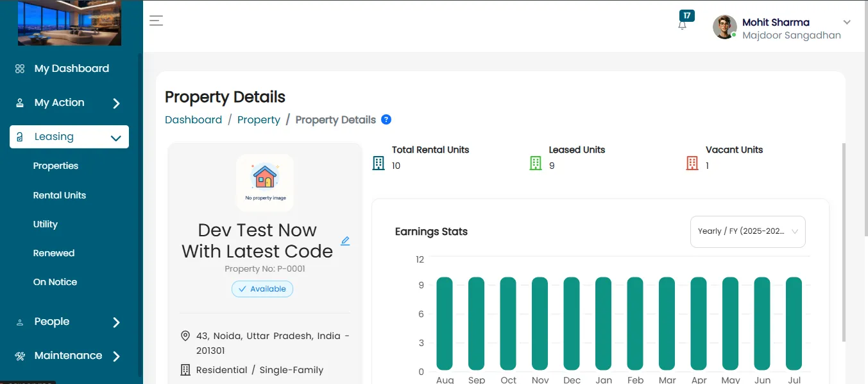Viewport: 868px width, 384px height.
Task: Click the Total Rental Units building icon
Action: point(379,163)
